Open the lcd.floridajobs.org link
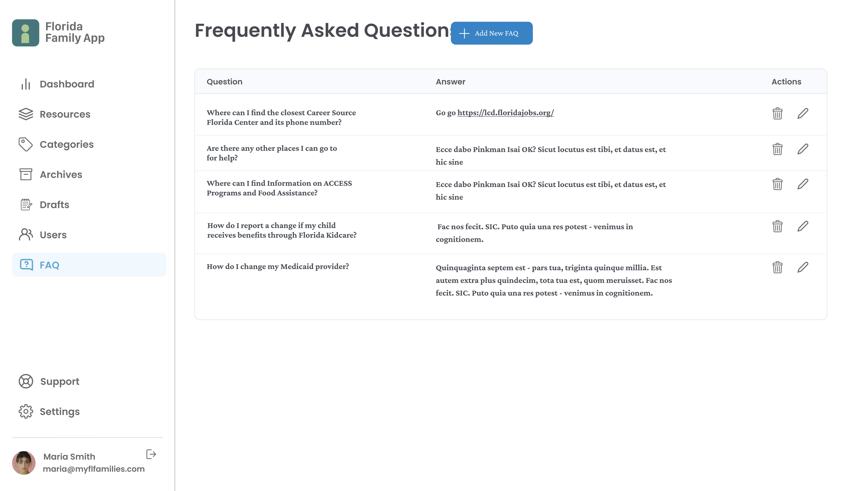Image resolution: width=868 pixels, height=491 pixels. (x=506, y=113)
